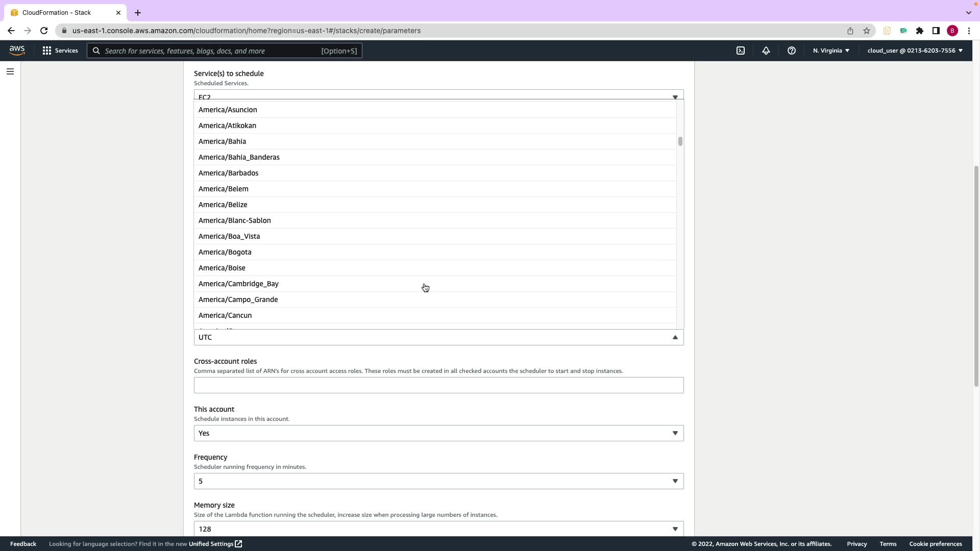Open the N. Virginia region menu
This screenshot has height=551, width=980.
point(831,51)
